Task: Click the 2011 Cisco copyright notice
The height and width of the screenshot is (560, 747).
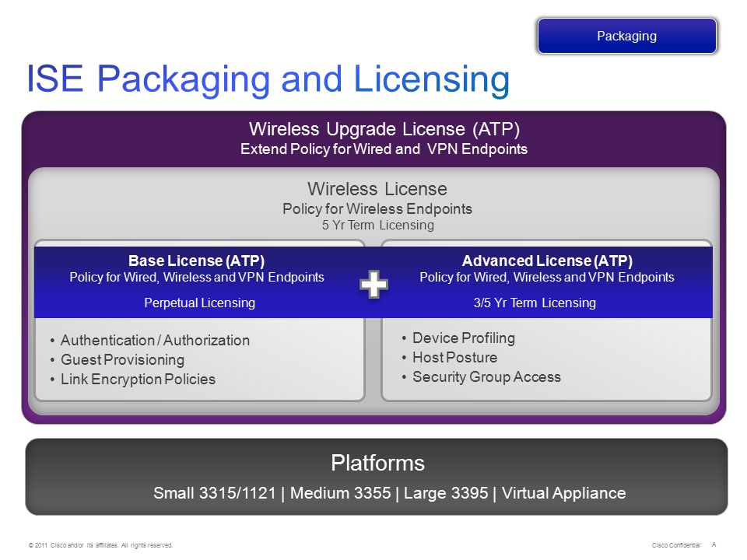Action: (100, 545)
